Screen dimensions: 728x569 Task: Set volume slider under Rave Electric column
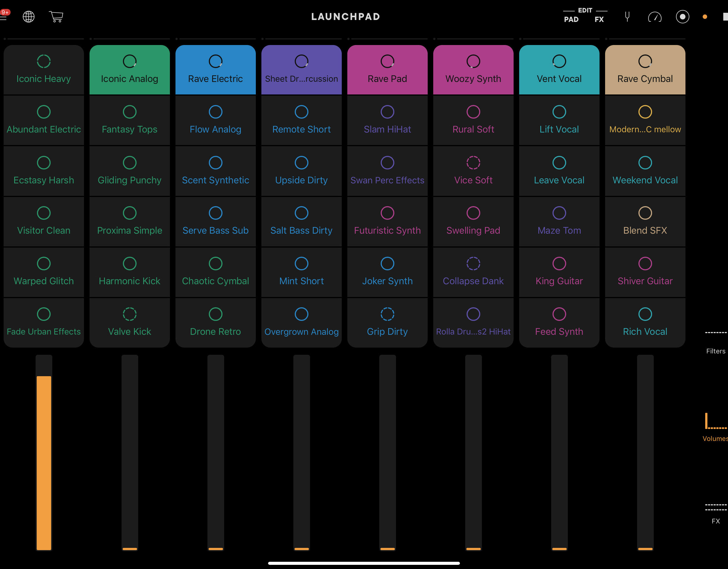215,453
